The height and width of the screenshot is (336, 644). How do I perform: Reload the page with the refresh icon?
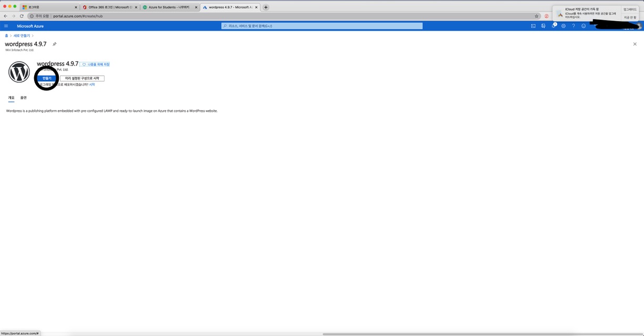(22, 16)
